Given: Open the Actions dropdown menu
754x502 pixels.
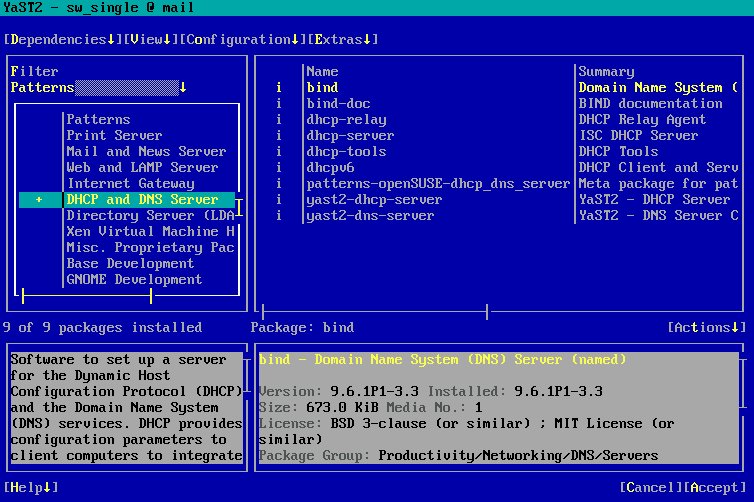Looking at the screenshot, I should click(x=706, y=327).
